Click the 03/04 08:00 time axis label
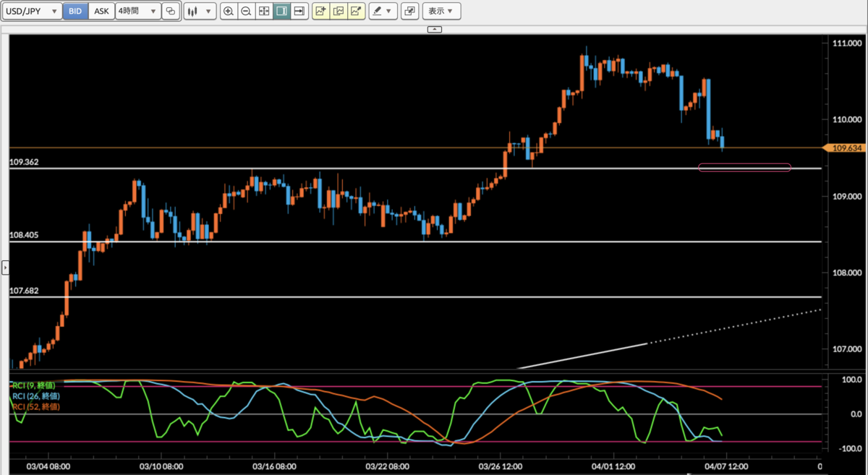The height and width of the screenshot is (475, 868). [48, 466]
